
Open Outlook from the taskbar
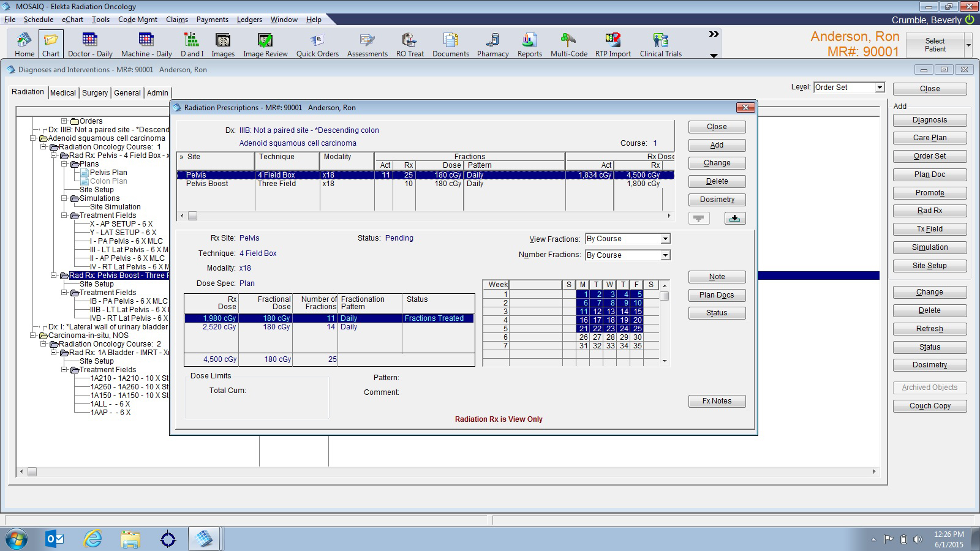click(x=55, y=539)
